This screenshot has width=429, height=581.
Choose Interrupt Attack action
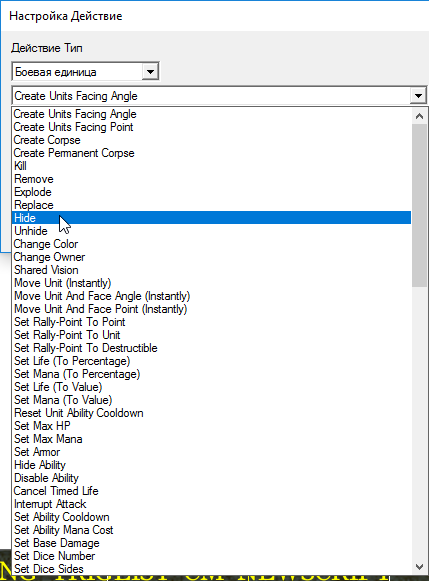(212, 504)
